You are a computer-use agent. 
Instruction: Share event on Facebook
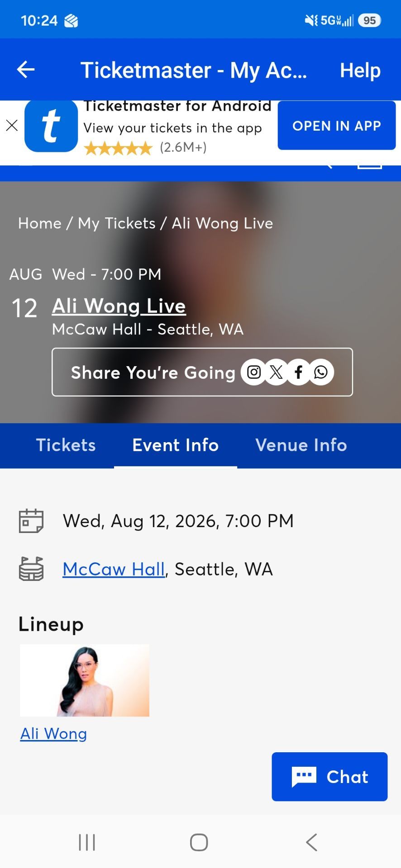[x=298, y=372]
